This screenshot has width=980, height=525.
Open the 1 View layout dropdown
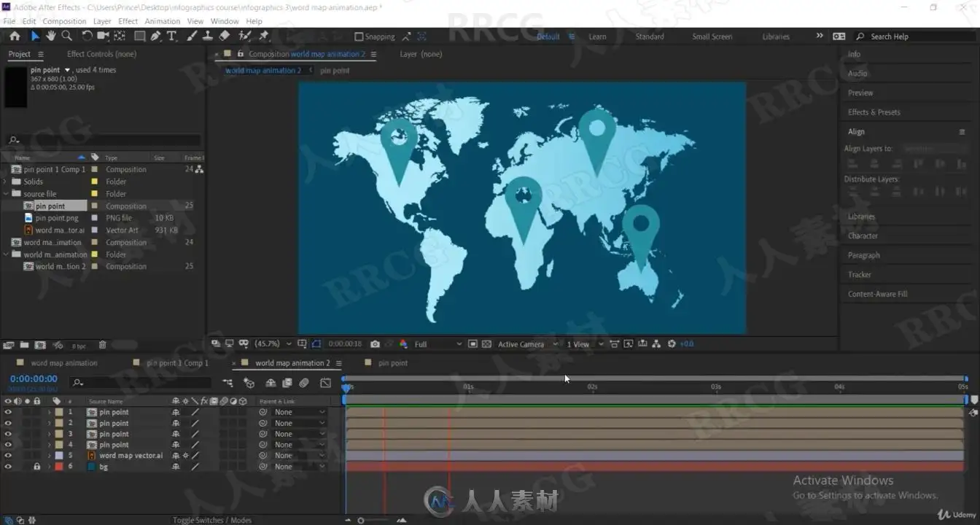click(x=586, y=344)
